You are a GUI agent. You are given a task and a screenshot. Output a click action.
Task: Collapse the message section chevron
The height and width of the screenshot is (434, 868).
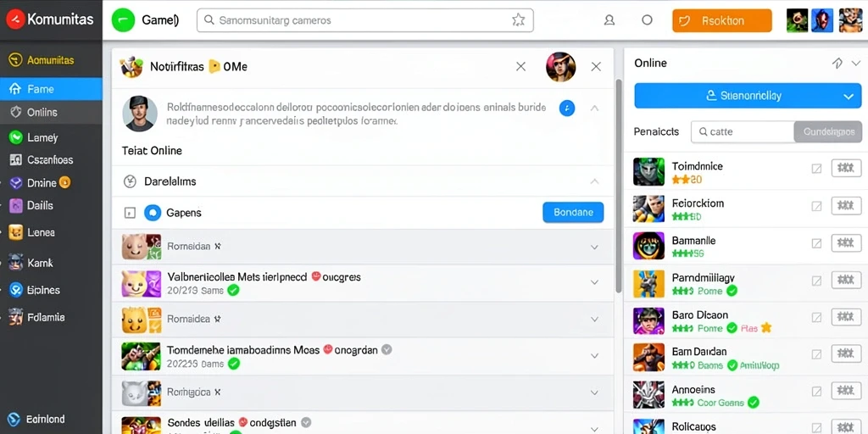click(x=594, y=108)
